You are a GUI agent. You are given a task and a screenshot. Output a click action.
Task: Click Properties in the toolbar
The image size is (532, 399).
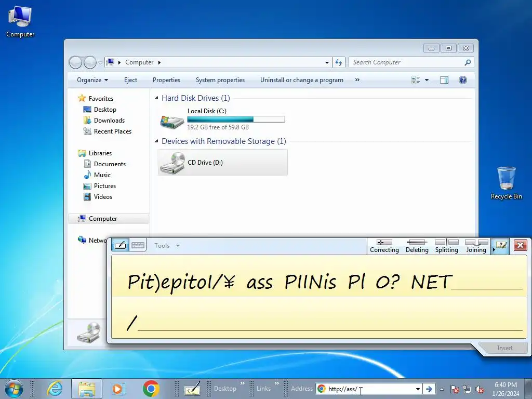coord(166,80)
